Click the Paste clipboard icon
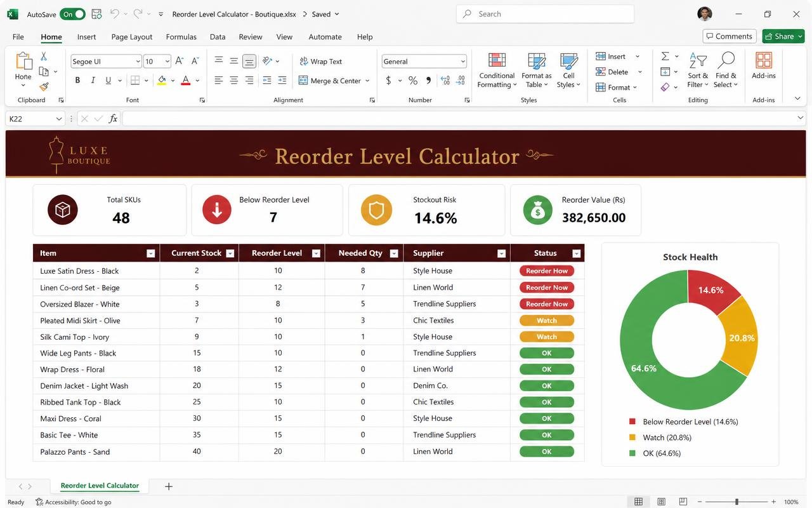Screen dimensions: 812x508 click(23, 61)
